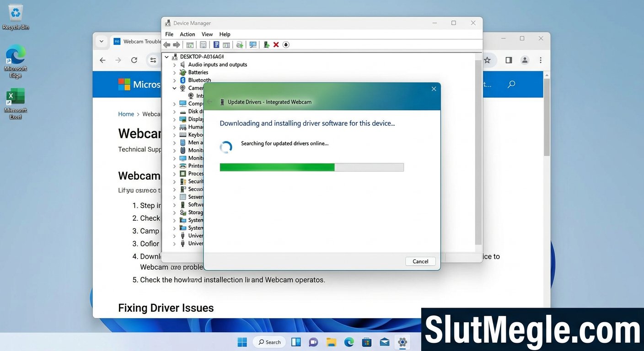The width and height of the screenshot is (644, 351).
Task: Close the Update Drivers dialog with X
Action: click(434, 89)
